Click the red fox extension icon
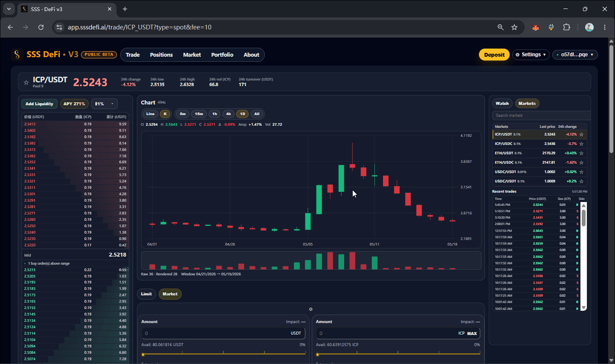This screenshot has width=615, height=364. tap(536, 27)
